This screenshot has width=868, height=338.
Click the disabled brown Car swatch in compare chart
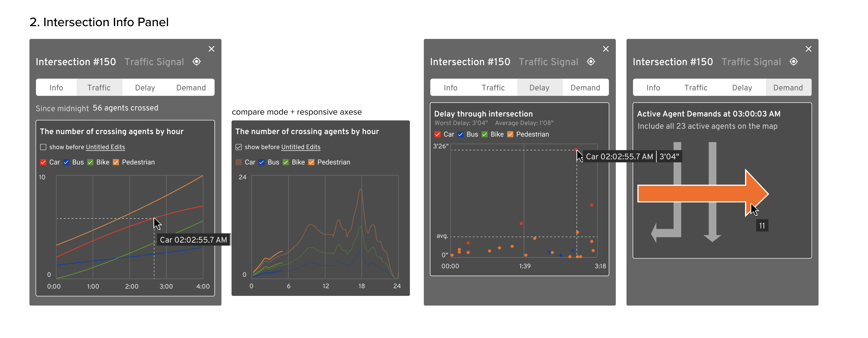[x=239, y=162]
